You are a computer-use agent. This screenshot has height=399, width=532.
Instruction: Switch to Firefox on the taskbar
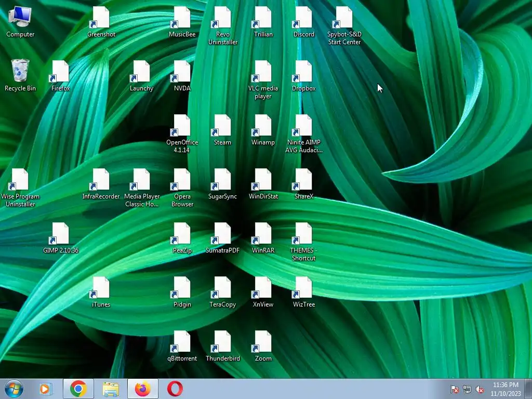tap(143, 389)
